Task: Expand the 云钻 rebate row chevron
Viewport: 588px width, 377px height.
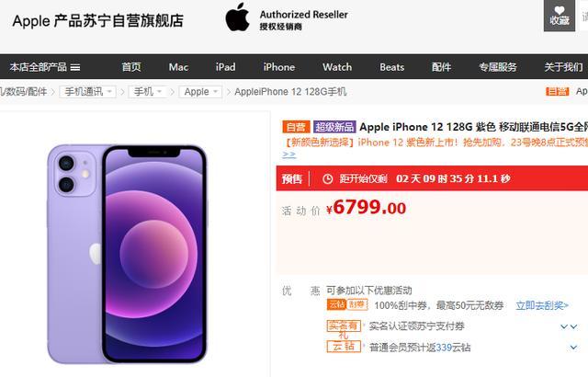Action: pos(573,348)
